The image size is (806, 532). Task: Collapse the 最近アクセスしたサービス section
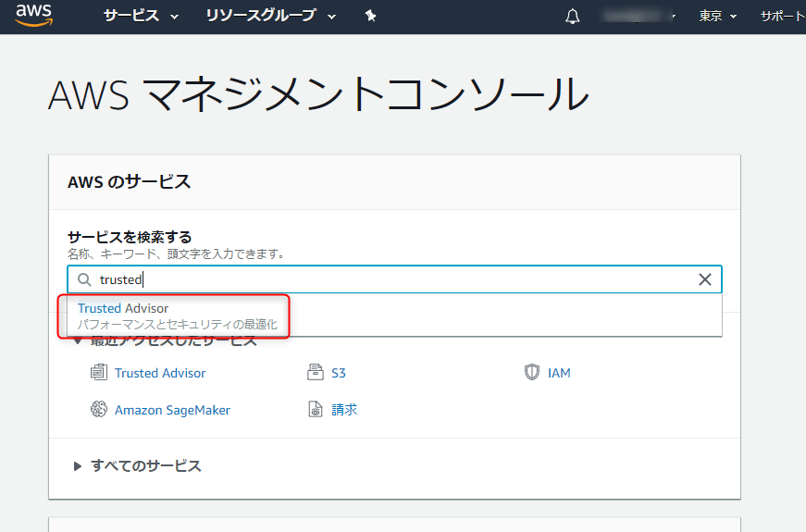tap(165, 340)
